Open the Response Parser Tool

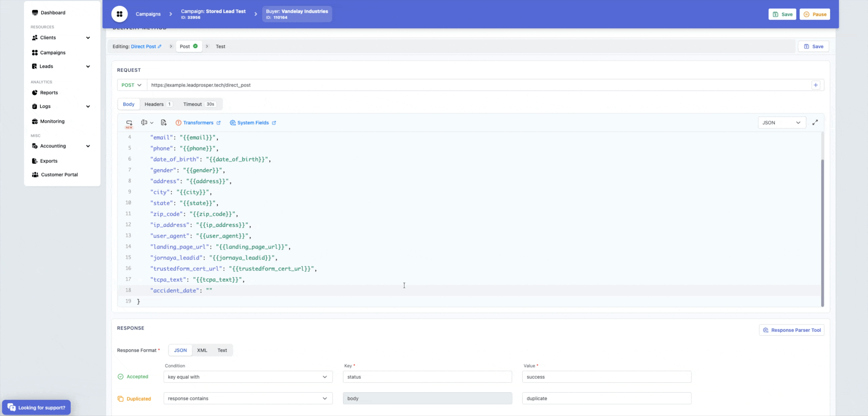(792, 330)
